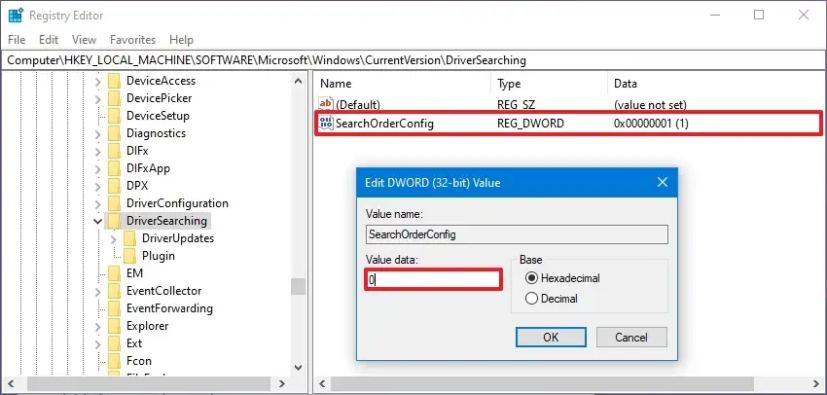Screen dimensions: 827x395
Task: Click the Plugin folder icon
Action: pyautogui.click(x=130, y=256)
